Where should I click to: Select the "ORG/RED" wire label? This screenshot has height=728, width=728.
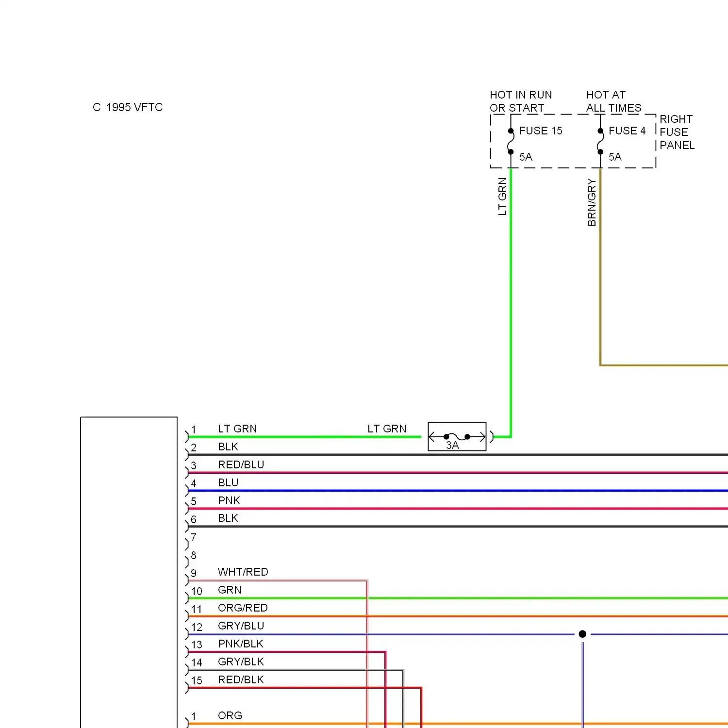click(243, 608)
